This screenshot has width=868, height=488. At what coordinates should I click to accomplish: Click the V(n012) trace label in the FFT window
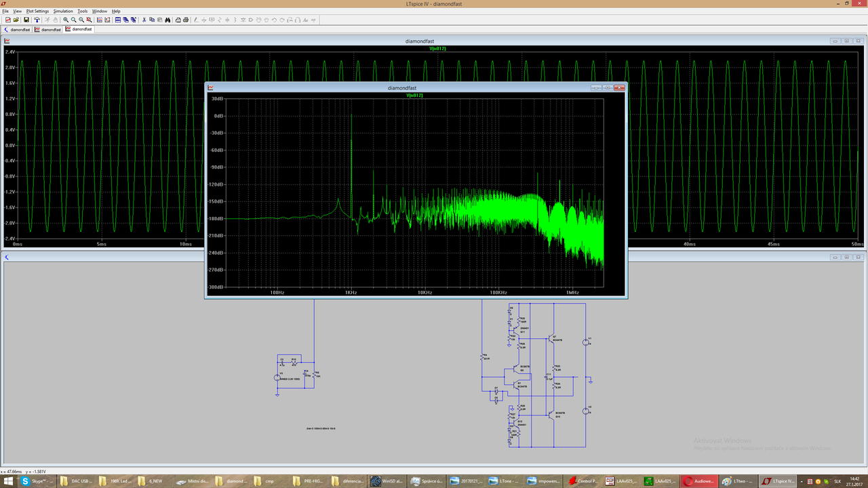coord(414,96)
